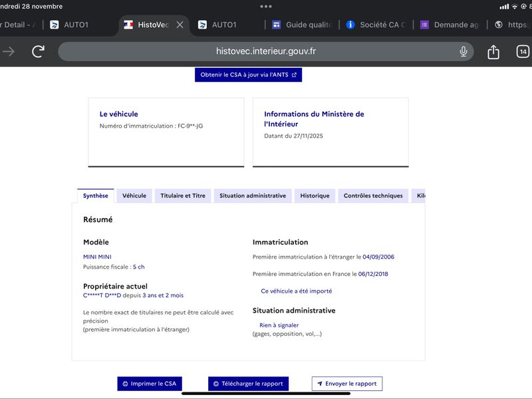This screenshot has width=532, height=399.
Task: Click the Télécharger le rapport button
Action: (247, 384)
